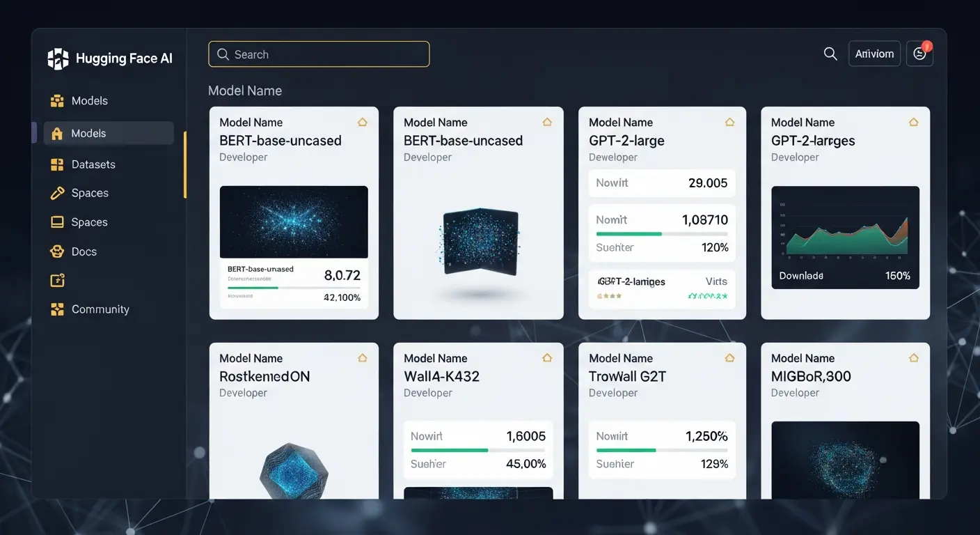This screenshot has height=535, width=980.
Task: Click the Artiviom button
Action: [x=874, y=53]
